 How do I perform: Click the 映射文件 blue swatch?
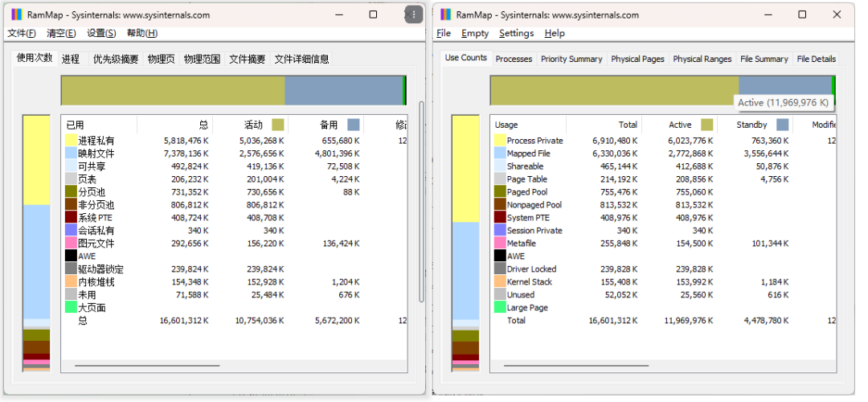click(x=71, y=154)
